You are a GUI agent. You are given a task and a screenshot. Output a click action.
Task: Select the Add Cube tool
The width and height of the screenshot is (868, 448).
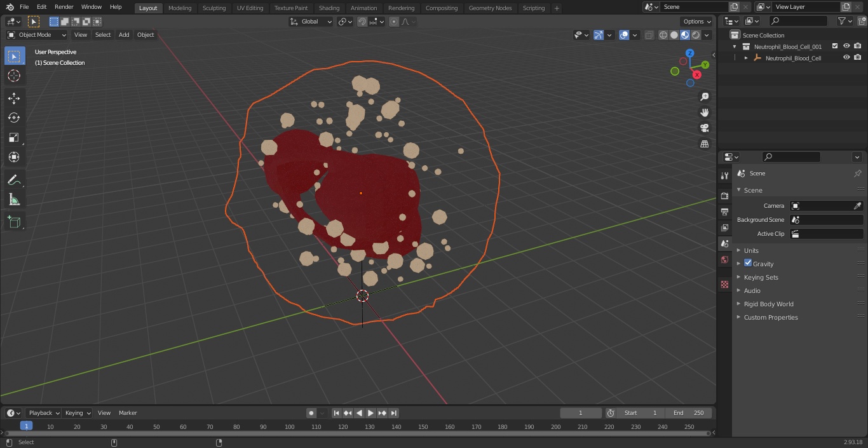pyautogui.click(x=14, y=222)
